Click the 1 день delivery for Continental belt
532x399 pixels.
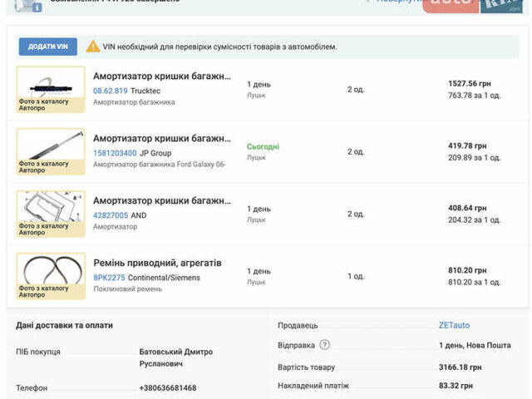(x=259, y=271)
